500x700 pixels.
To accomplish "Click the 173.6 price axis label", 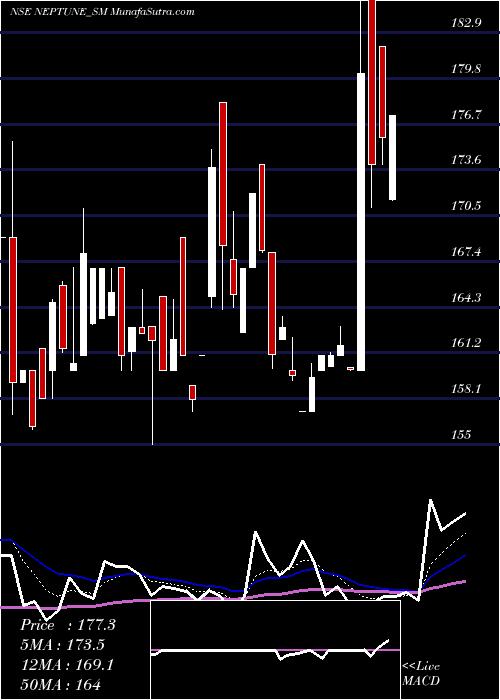I will [466, 160].
